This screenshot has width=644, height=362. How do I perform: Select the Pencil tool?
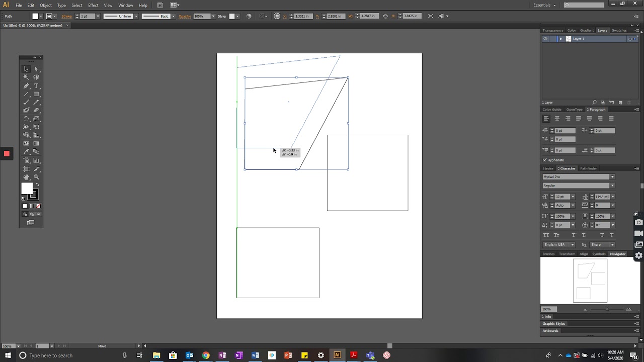click(x=36, y=102)
